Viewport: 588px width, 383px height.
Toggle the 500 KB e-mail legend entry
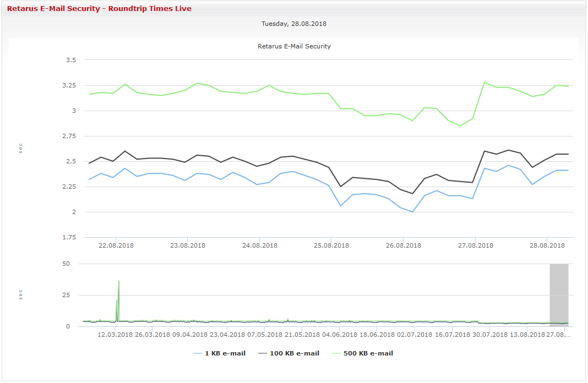point(368,353)
